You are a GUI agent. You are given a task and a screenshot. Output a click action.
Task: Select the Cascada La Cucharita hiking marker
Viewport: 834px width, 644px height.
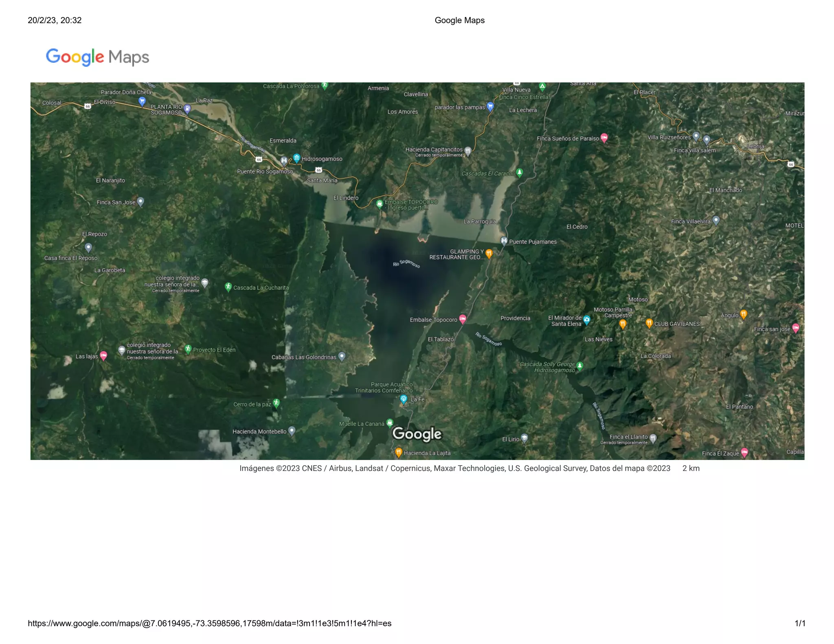coord(228,287)
